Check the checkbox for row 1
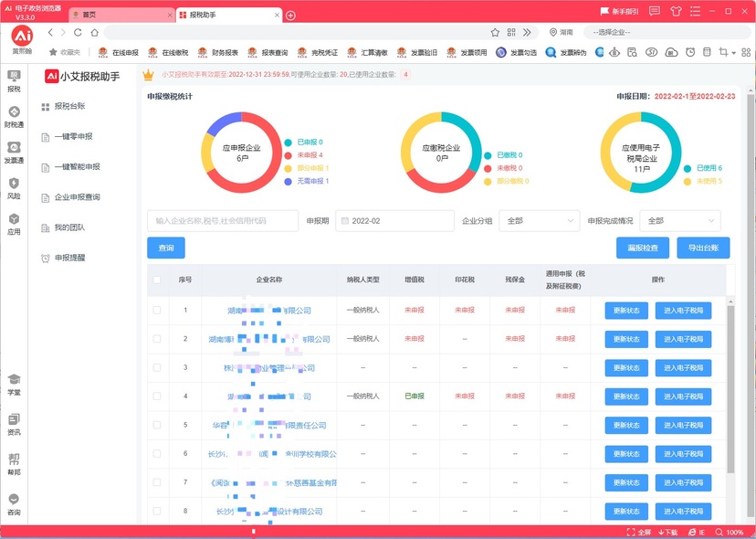Viewport: 756px width, 539px height. [x=157, y=311]
